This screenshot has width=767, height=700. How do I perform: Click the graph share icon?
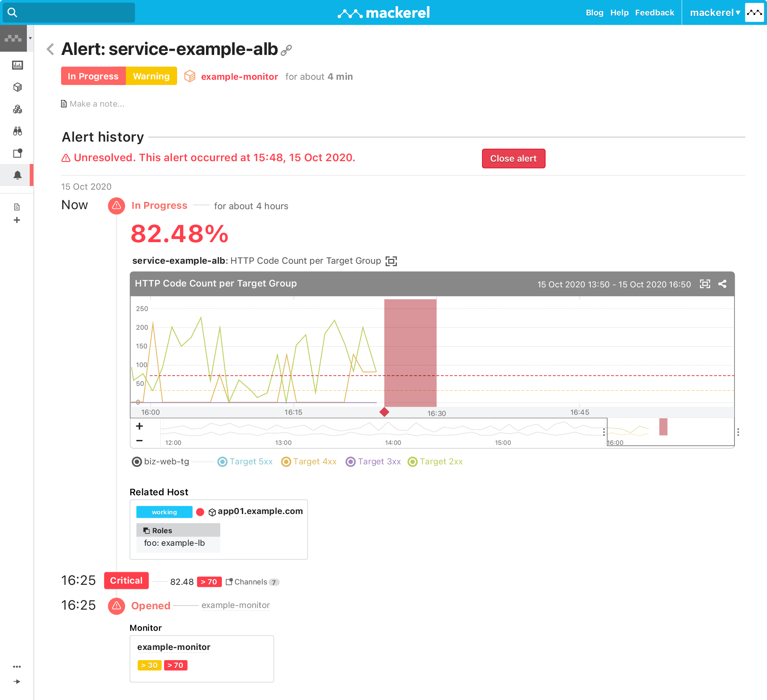click(722, 284)
